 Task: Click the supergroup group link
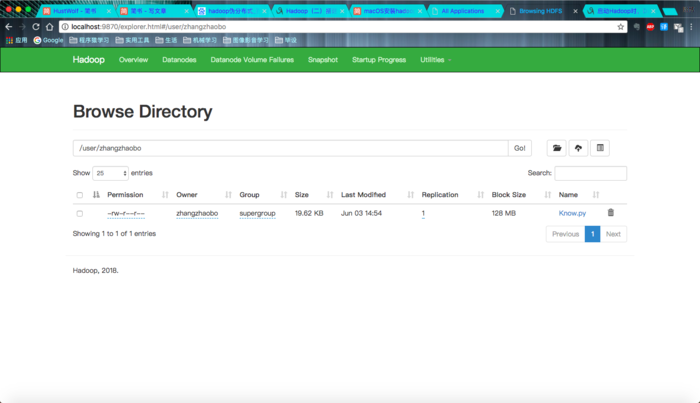(257, 213)
